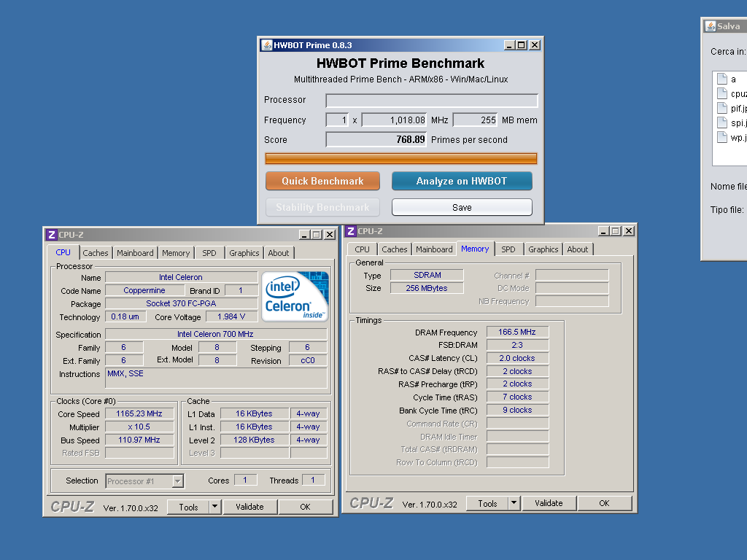The height and width of the screenshot is (560, 747).
Task: Click OK in right CPU-Z window
Action: [605, 503]
